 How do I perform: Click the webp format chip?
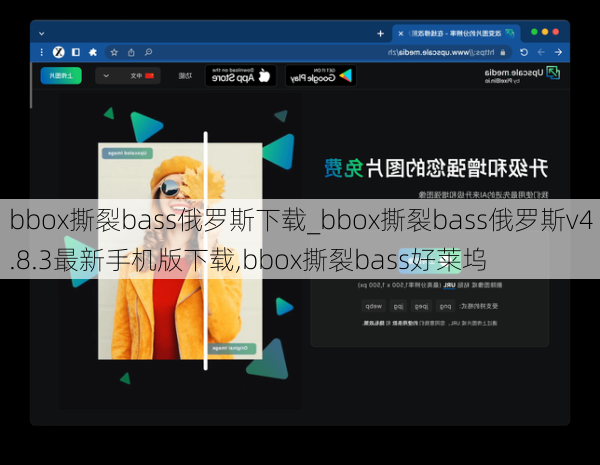[373, 306]
